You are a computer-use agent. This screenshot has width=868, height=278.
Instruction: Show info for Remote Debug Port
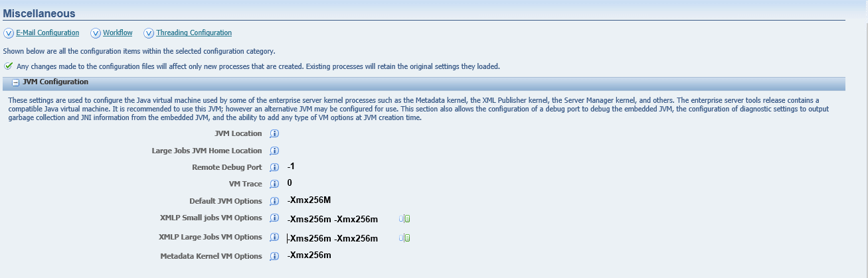(274, 168)
